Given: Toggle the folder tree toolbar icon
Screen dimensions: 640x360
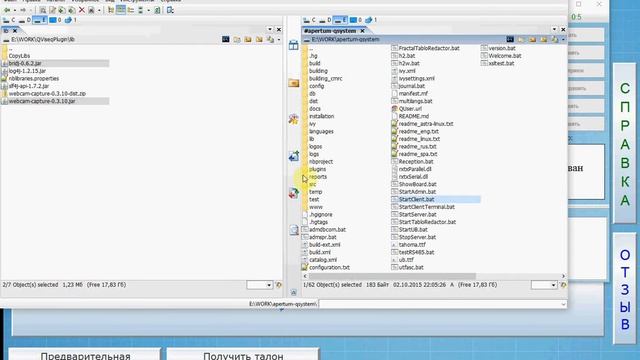Looking at the screenshot, I should pyautogui.click(x=111, y=10).
